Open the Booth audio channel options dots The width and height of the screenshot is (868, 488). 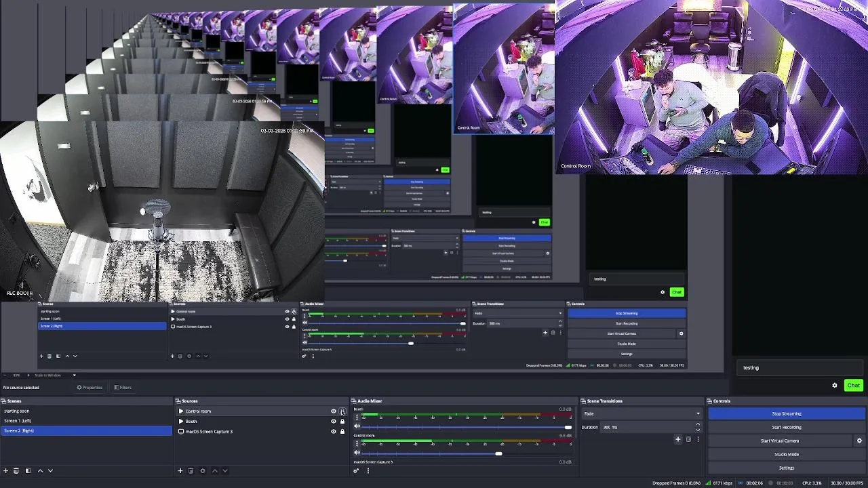point(357,417)
